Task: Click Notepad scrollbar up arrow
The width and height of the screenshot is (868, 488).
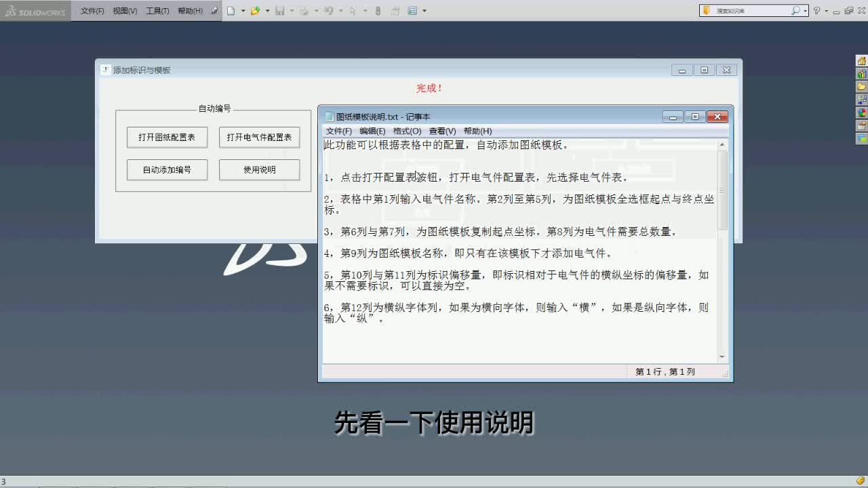Action: (722, 144)
